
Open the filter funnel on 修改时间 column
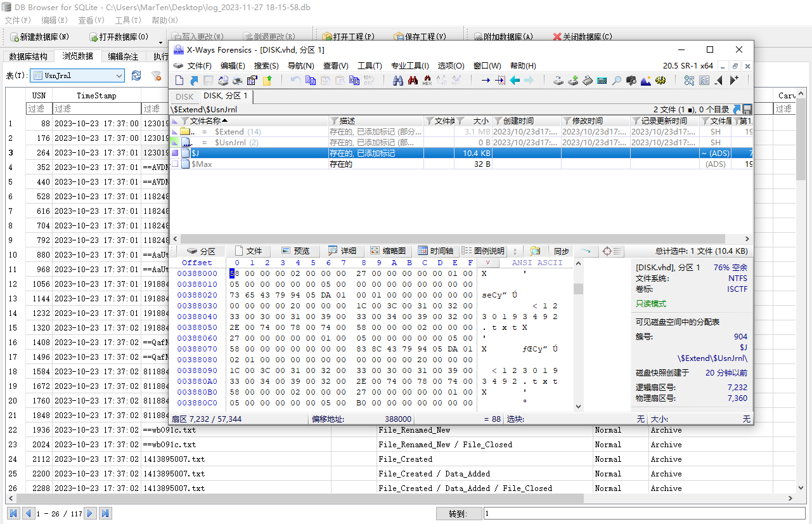point(567,121)
